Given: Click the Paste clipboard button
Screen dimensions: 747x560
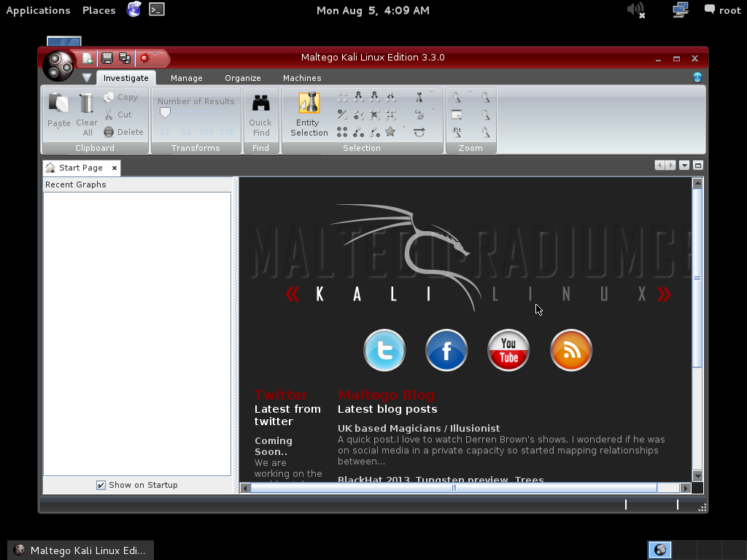Looking at the screenshot, I should (58, 111).
